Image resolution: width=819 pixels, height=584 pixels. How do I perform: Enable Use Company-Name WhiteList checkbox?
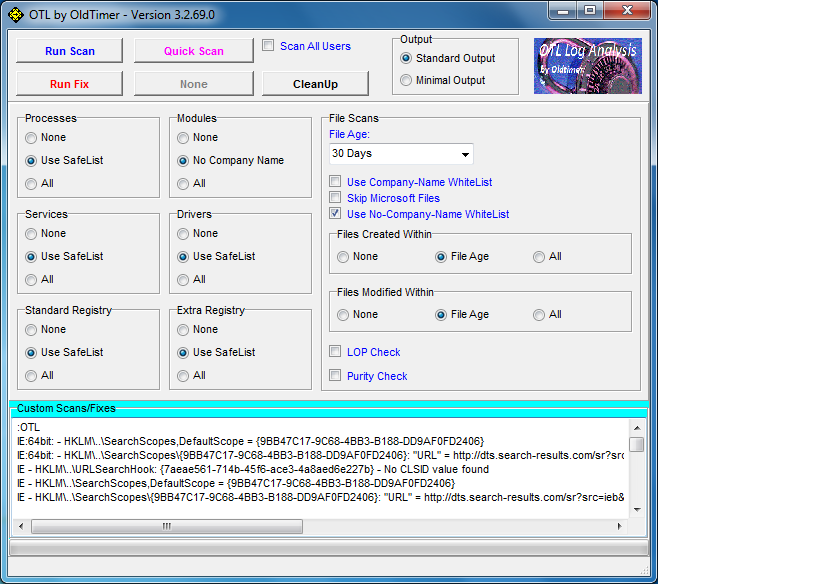coord(335,181)
